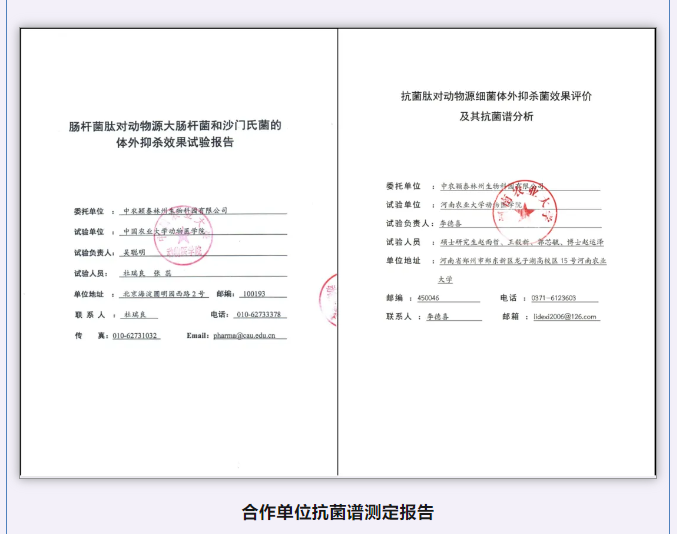Select the left report title 肠杆菌肽对动物源大肠杆菌
The width and height of the screenshot is (677, 534).
click(x=175, y=127)
